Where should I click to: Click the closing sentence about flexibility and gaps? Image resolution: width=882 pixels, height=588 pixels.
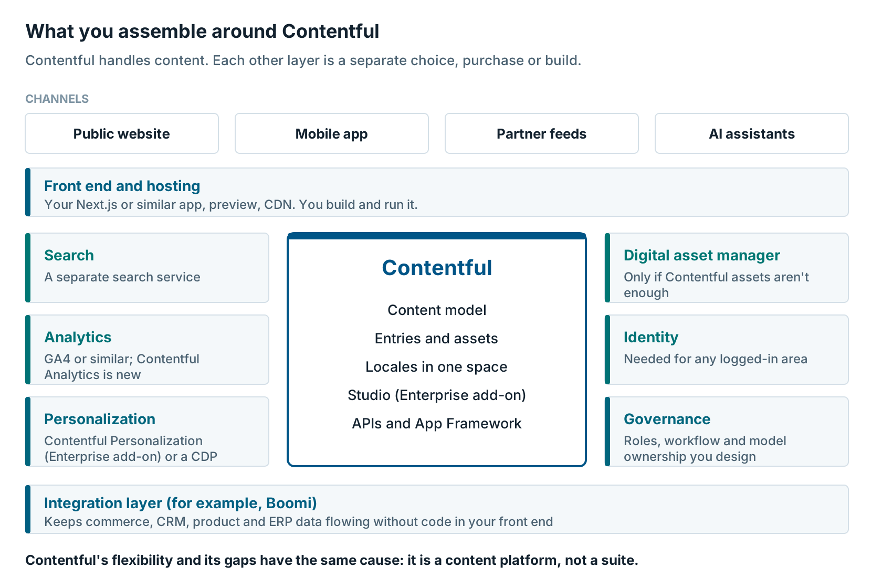pos(332,560)
